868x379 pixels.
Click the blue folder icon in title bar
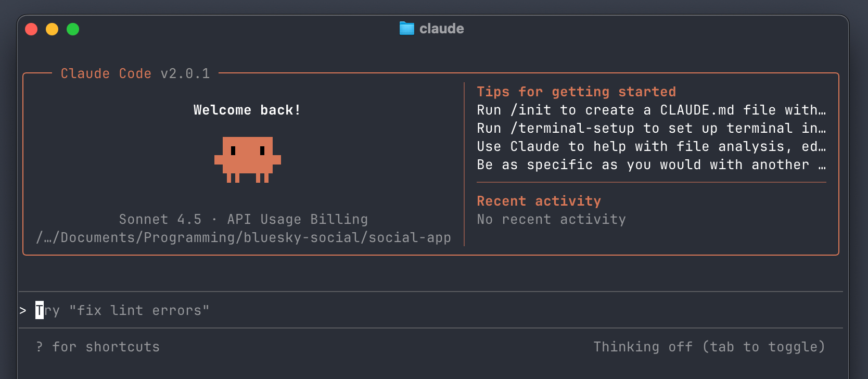(406, 29)
